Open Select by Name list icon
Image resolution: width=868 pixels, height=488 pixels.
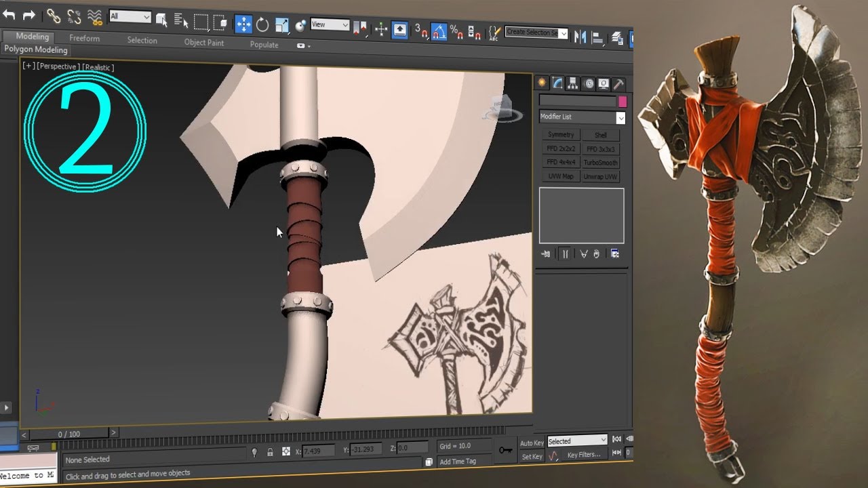[181, 21]
